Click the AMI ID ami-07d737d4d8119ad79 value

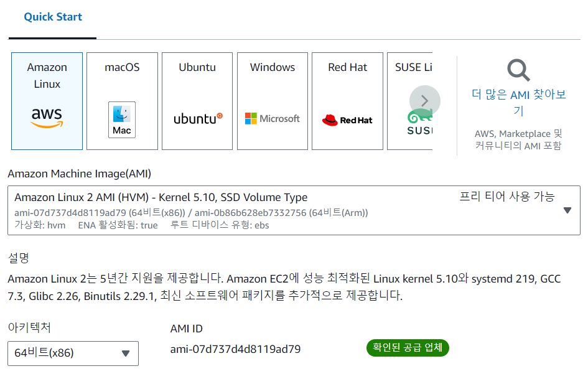click(x=235, y=349)
